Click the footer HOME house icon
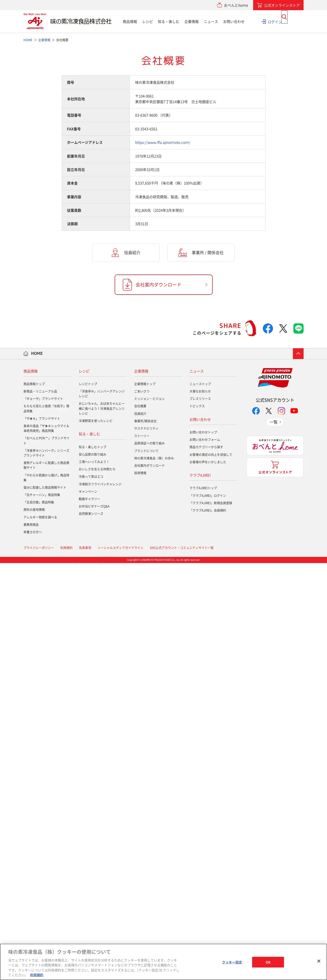Screen dimensions: 327x980 click(x=26, y=353)
